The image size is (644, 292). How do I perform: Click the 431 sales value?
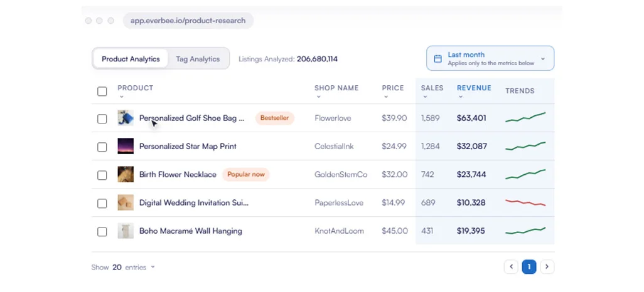click(427, 231)
